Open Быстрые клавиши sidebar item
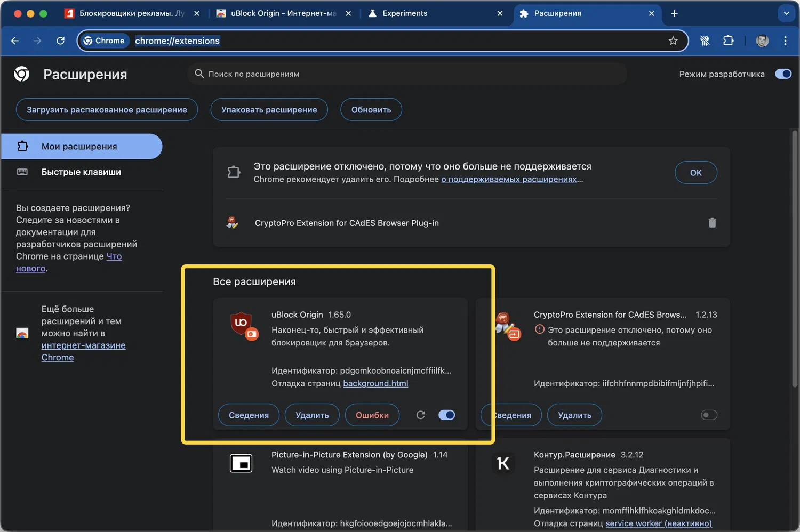Image resolution: width=800 pixels, height=532 pixels. click(x=81, y=172)
